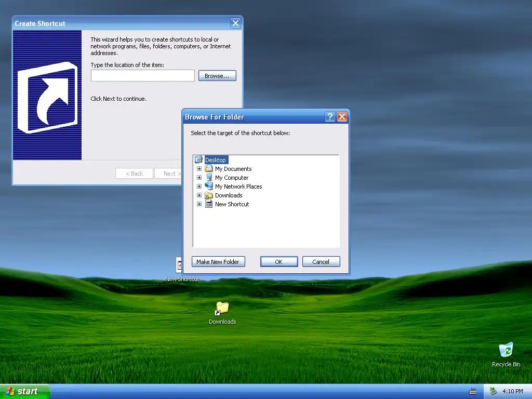
Task: Expand the Downloads tree node
Action: click(x=199, y=195)
